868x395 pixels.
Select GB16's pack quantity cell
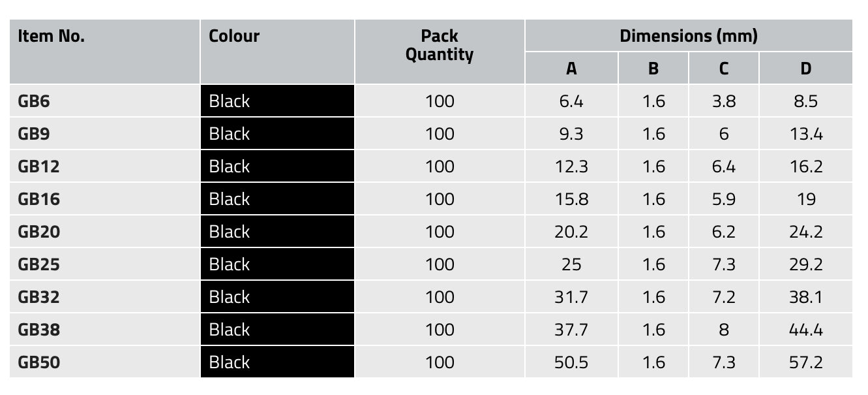pos(440,199)
